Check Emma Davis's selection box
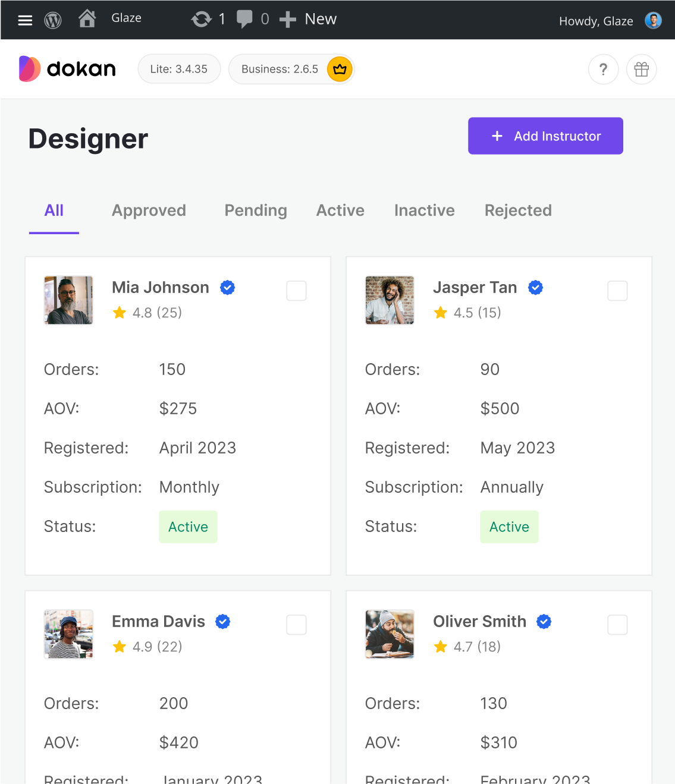This screenshot has height=784, width=675. point(296,625)
